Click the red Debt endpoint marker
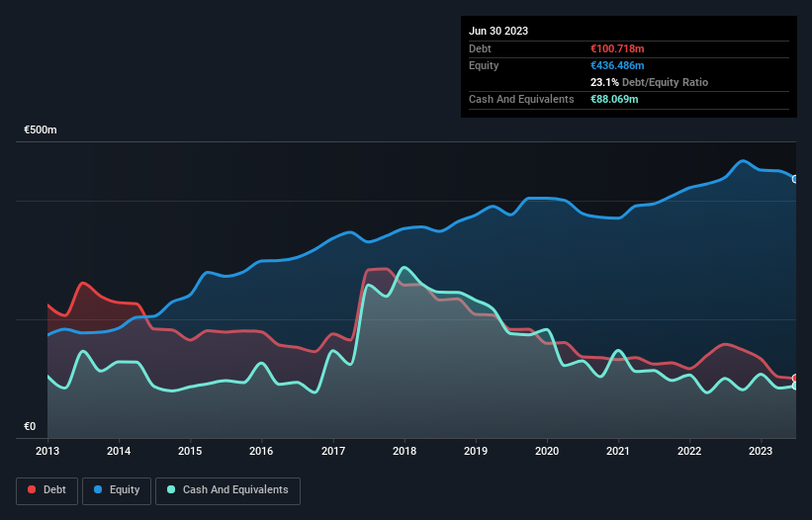This screenshot has width=812, height=520. click(x=795, y=378)
